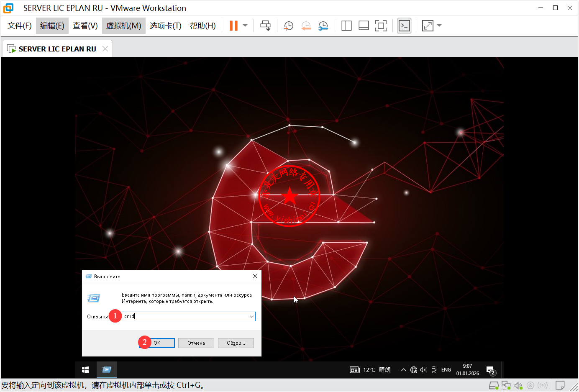The image size is (579, 392).
Task: Open the stretch guest dropdown arrow
Action: (x=439, y=26)
